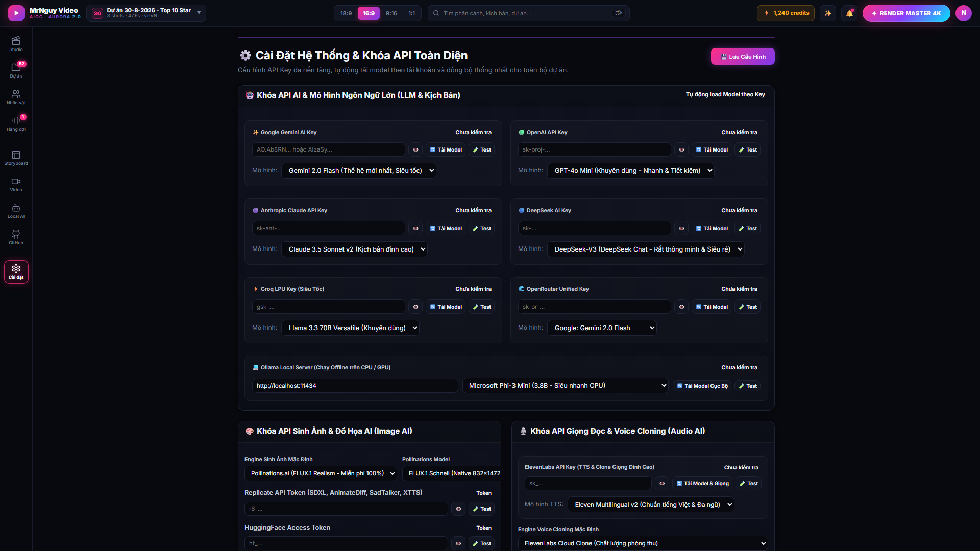Click Tải Model for Google Gemini key
Viewport: 980px width, 551px height.
(446, 149)
